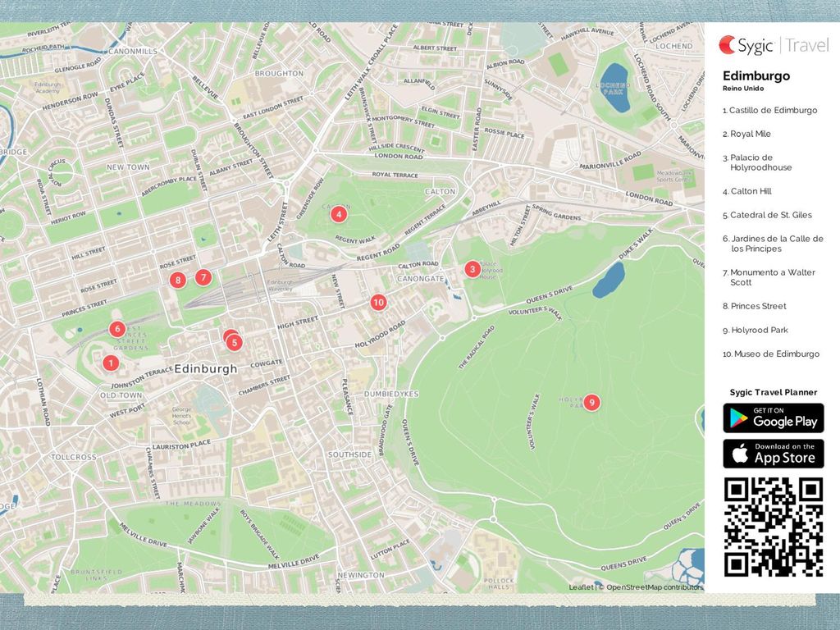This screenshot has height=630, width=840.
Task: Click the 'COWGATE' street label
Action: tap(267, 363)
